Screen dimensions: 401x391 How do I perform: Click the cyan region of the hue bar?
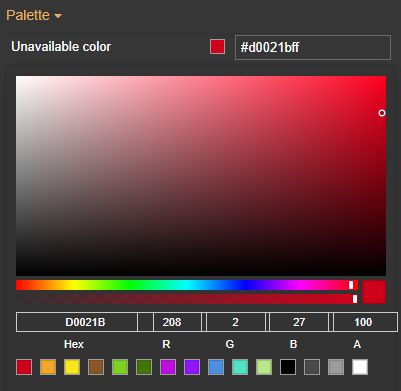click(x=187, y=285)
